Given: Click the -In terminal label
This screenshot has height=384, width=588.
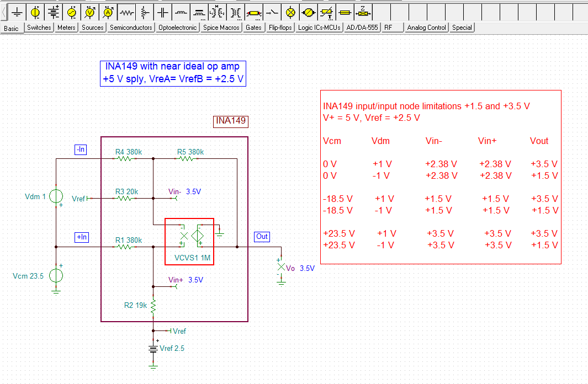Looking at the screenshot, I should click(x=81, y=150).
